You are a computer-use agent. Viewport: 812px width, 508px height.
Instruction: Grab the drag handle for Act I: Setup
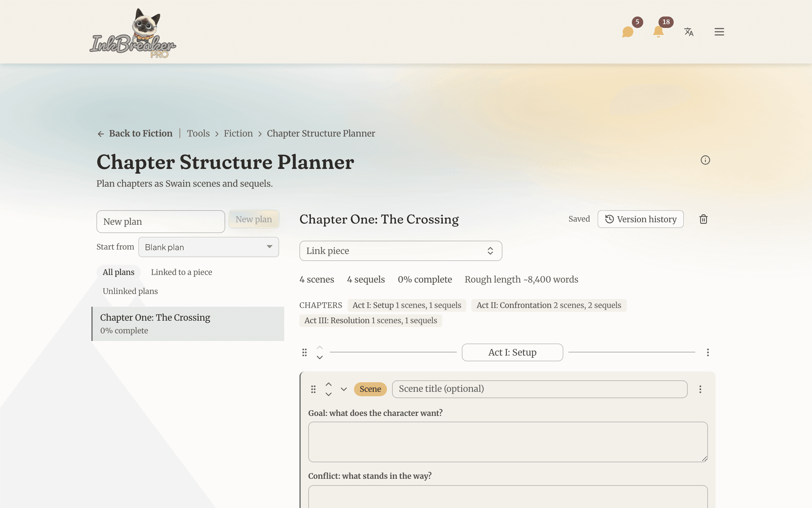[304, 352]
